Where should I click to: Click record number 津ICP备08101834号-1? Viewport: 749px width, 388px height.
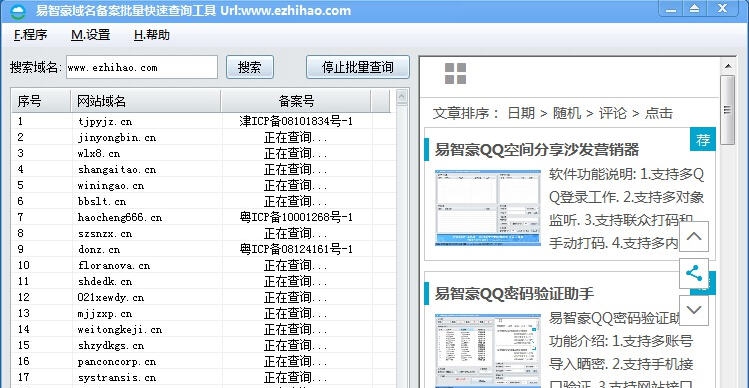coord(296,121)
